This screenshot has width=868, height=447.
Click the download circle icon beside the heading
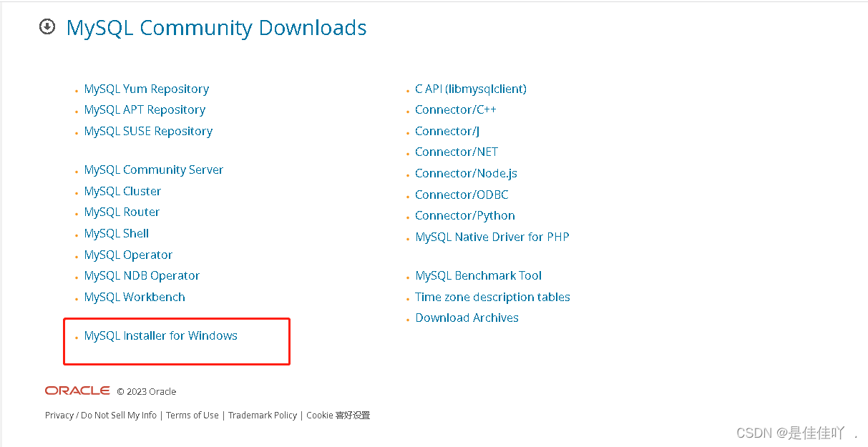pyautogui.click(x=47, y=27)
